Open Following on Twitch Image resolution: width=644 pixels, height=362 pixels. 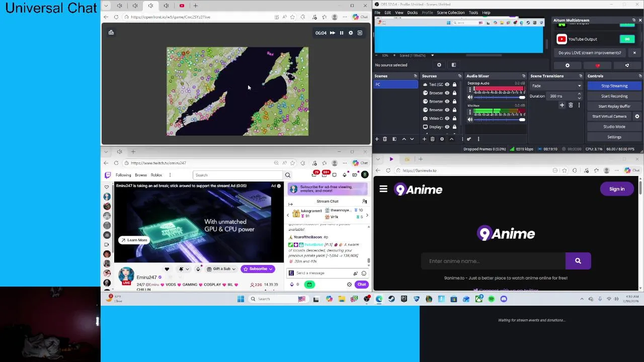[123, 175]
